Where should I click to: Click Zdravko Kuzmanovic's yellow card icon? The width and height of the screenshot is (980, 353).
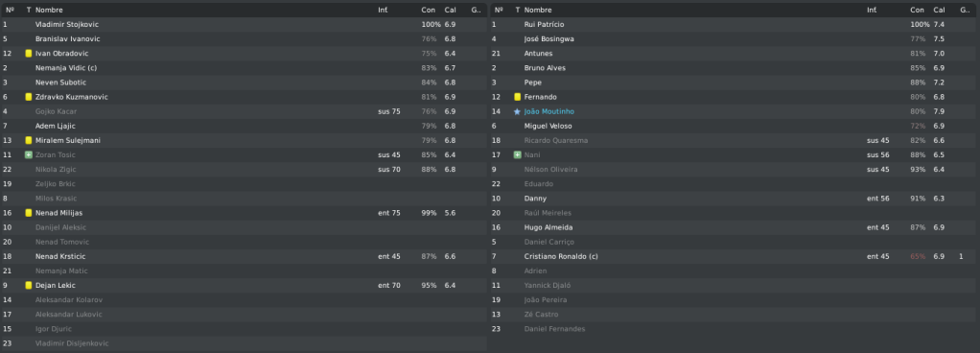point(28,97)
